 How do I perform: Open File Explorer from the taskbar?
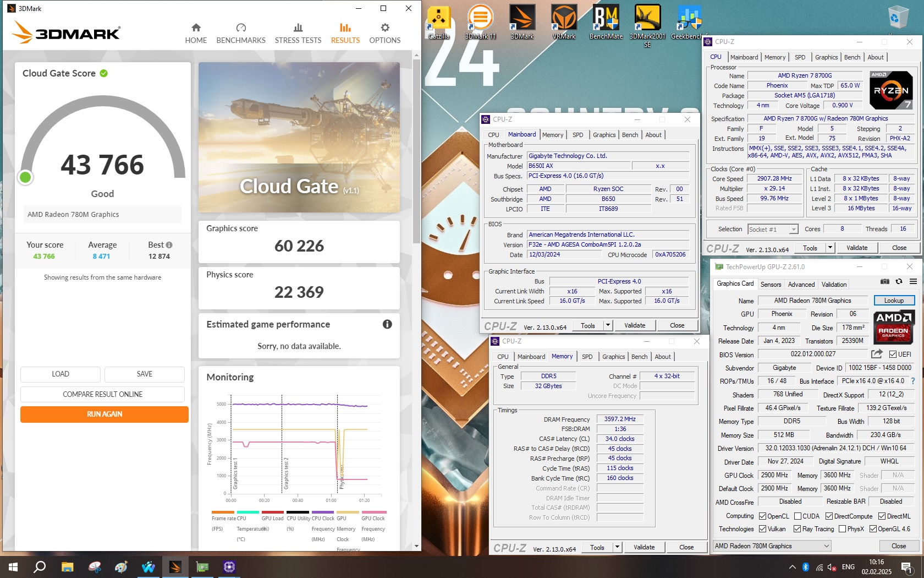pos(67,566)
